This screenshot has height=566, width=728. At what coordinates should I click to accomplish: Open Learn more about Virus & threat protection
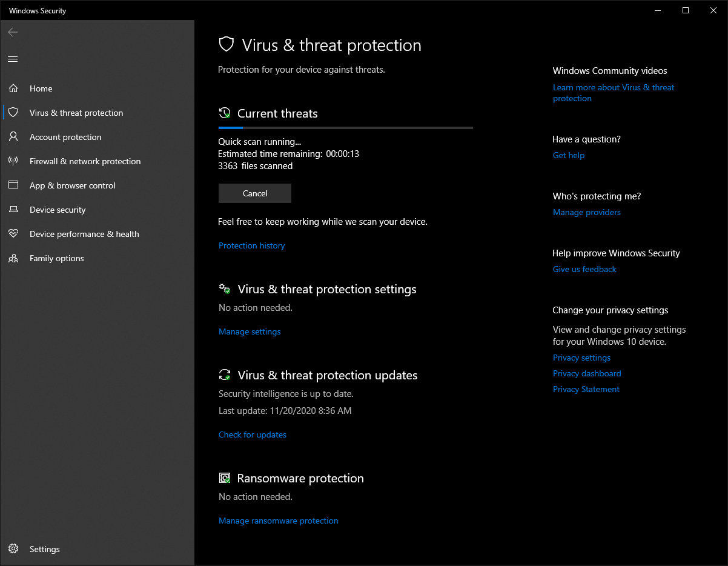(614, 93)
